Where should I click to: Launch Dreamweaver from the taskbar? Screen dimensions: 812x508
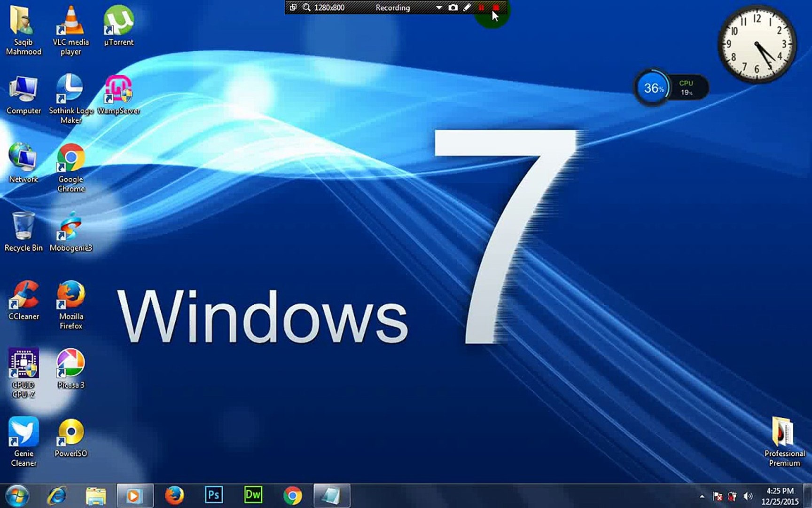(253, 496)
